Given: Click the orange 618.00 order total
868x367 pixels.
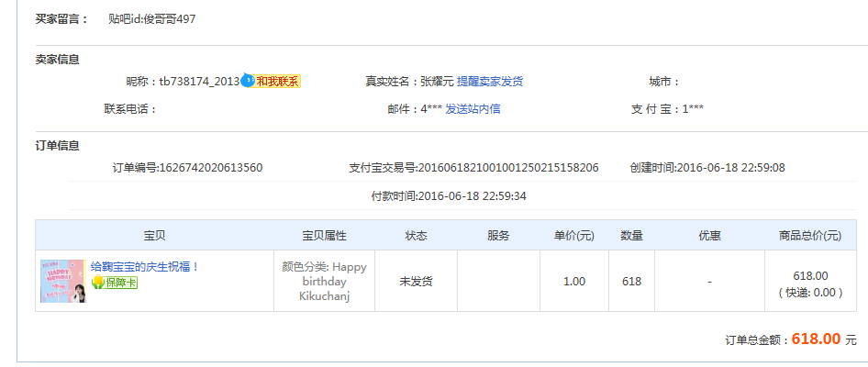Looking at the screenshot, I should [816, 339].
